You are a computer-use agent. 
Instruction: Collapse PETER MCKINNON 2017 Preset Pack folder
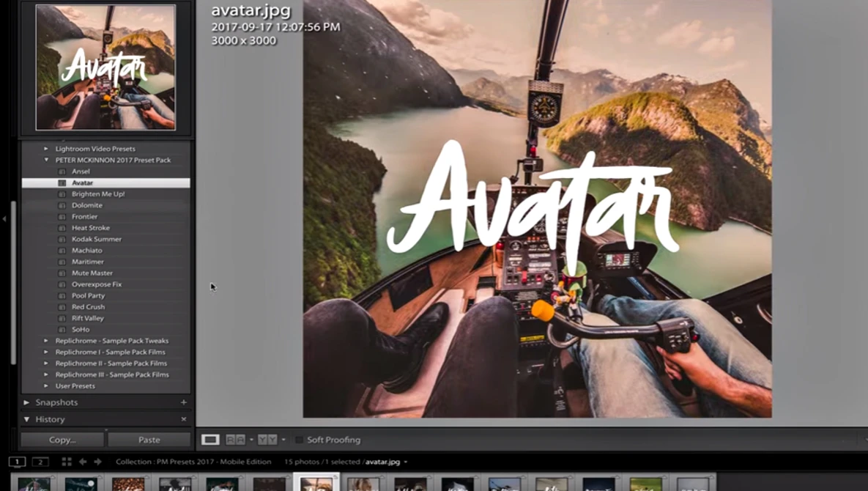click(46, 160)
